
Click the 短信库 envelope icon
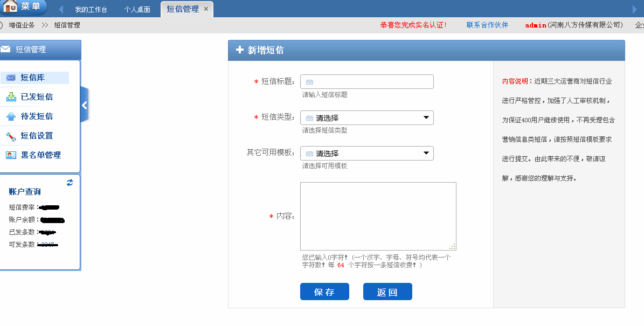click(11, 78)
